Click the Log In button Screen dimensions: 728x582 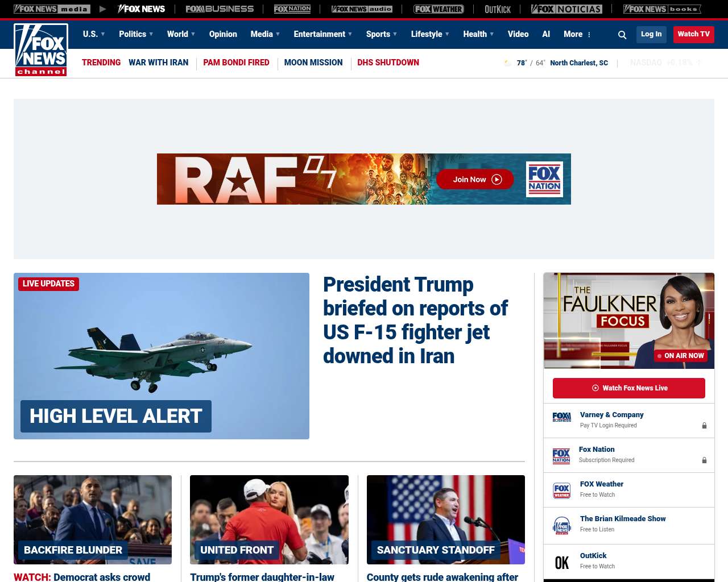point(651,34)
